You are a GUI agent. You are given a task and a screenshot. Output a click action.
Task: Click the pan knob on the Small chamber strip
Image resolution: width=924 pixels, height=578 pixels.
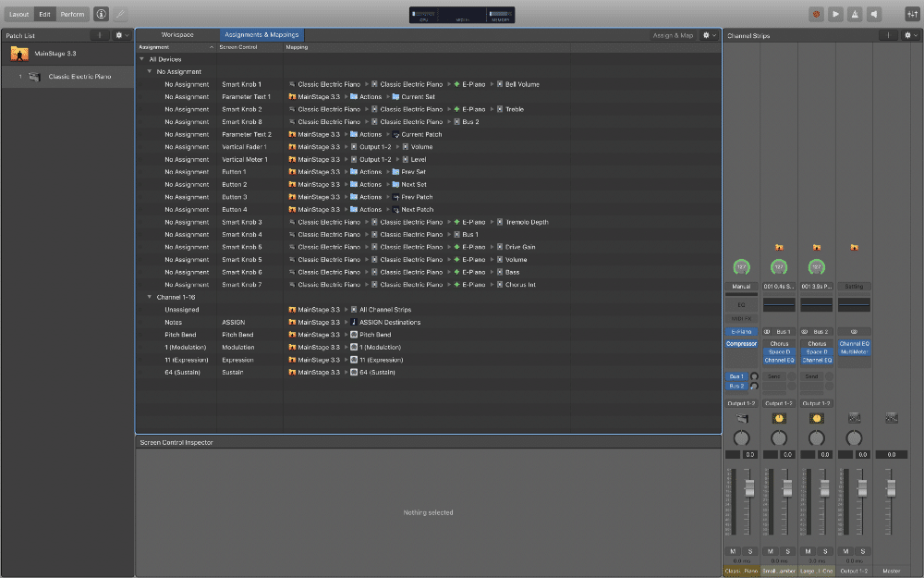click(779, 438)
